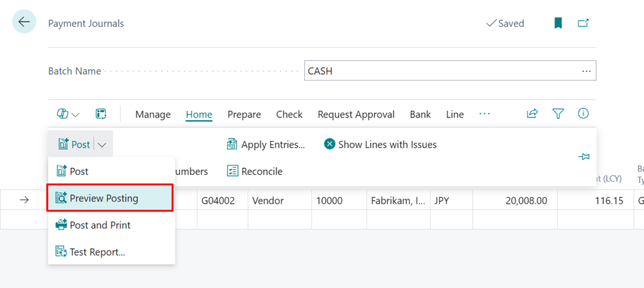Click the bookmark icon

[557, 23]
